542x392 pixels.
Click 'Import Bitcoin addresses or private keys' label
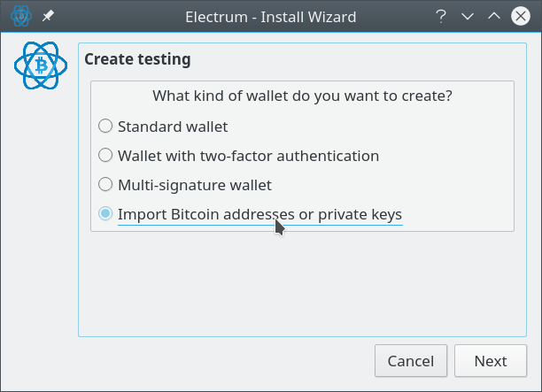pyautogui.click(x=260, y=214)
